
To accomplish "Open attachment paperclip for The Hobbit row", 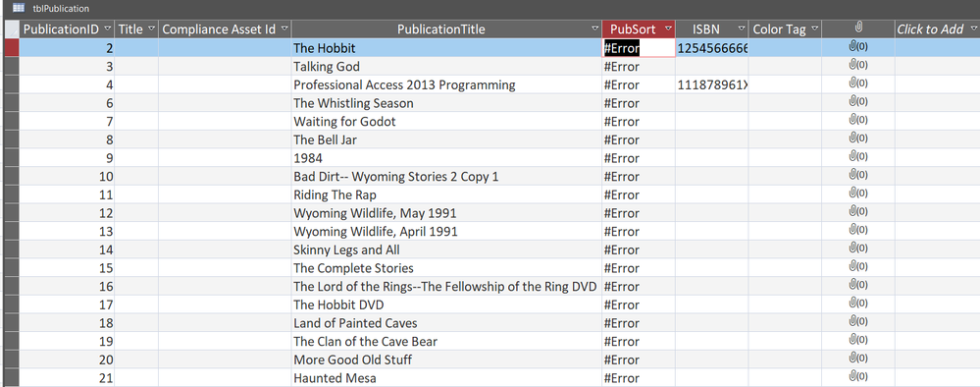I will 858,47.
